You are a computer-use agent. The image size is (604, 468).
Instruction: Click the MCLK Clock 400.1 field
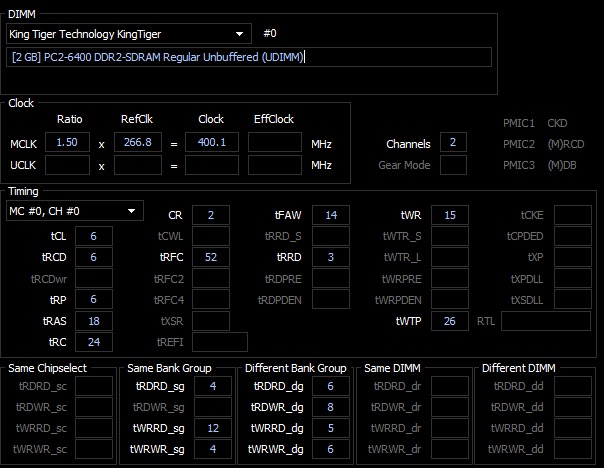click(x=212, y=142)
